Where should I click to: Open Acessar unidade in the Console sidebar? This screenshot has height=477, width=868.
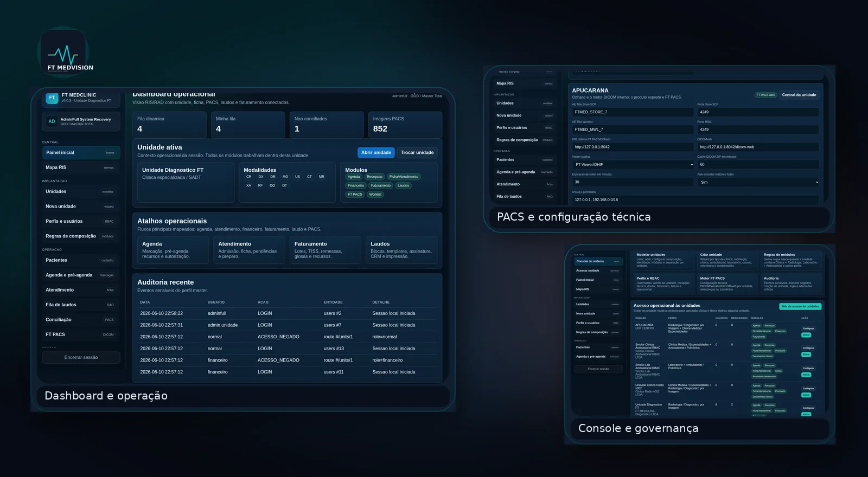[598, 270]
